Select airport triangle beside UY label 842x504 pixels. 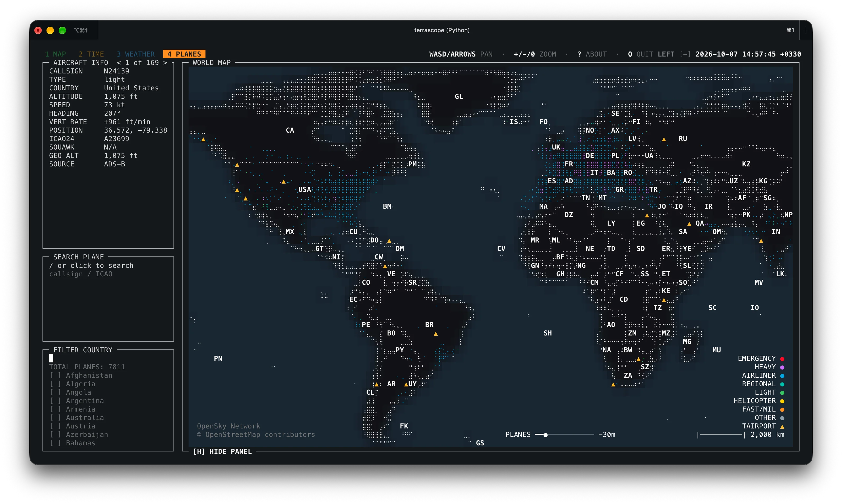click(x=406, y=384)
